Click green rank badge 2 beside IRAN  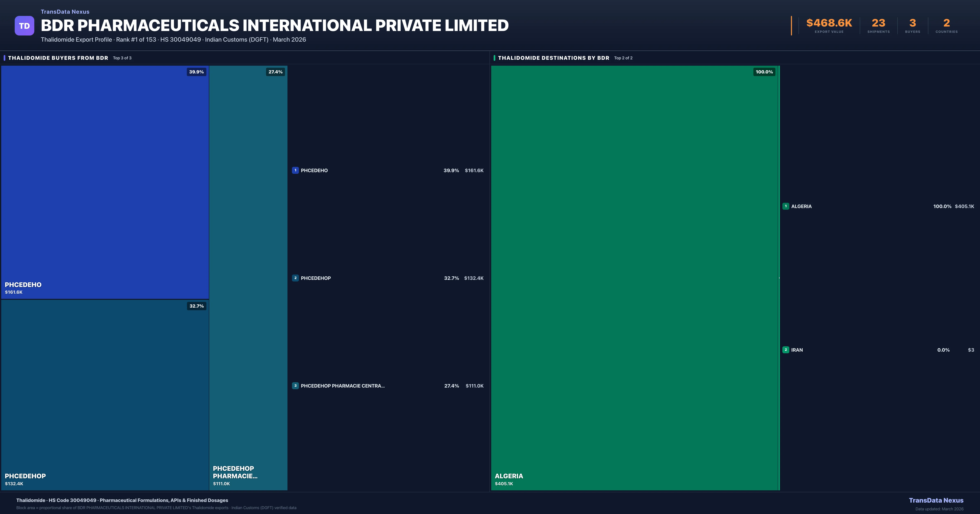coord(786,350)
